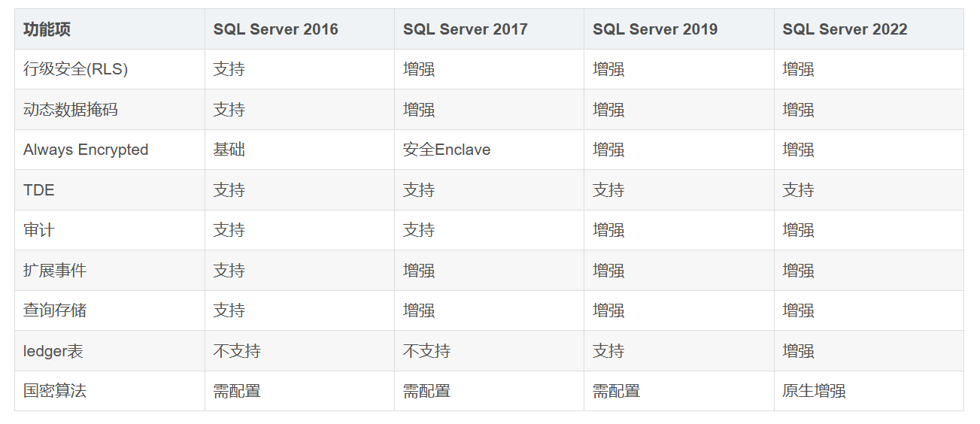The image size is (980, 424).
Task: Click 需配置 under SQL Server 2019
Action: click(x=616, y=391)
